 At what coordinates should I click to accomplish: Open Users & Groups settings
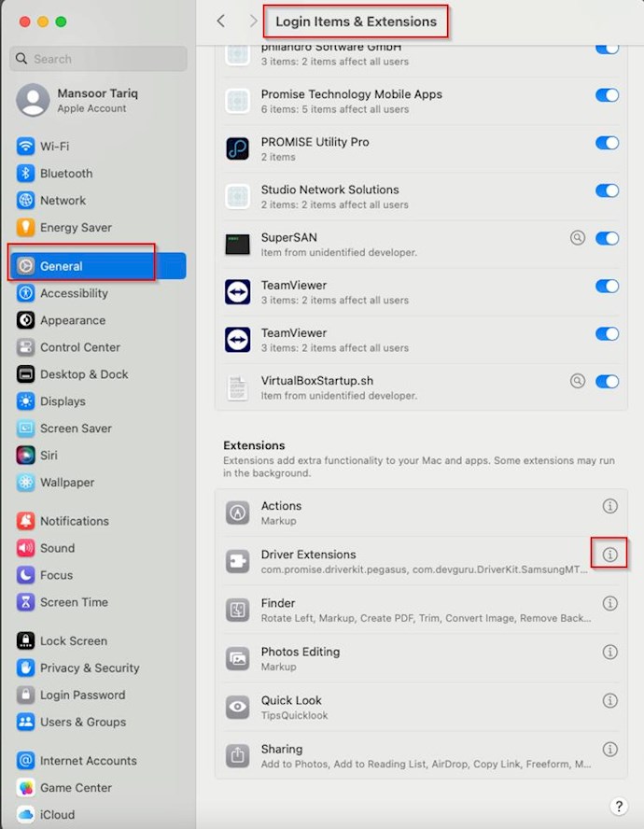[71, 721]
